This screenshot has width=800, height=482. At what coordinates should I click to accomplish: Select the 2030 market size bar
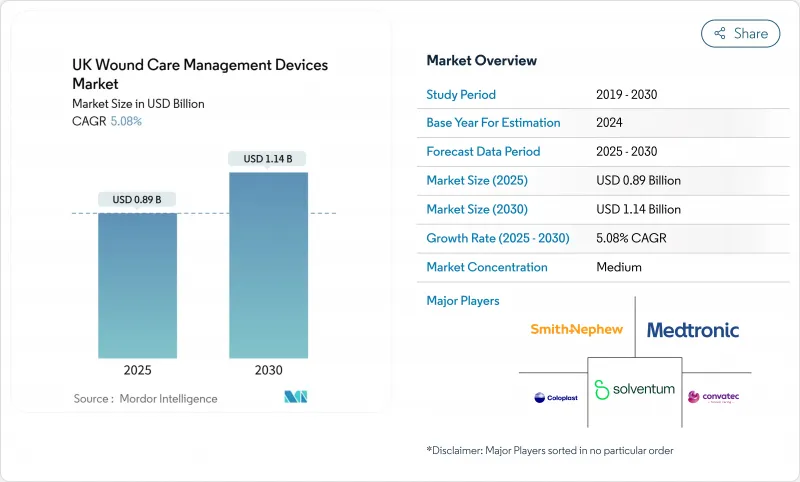(x=268, y=265)
